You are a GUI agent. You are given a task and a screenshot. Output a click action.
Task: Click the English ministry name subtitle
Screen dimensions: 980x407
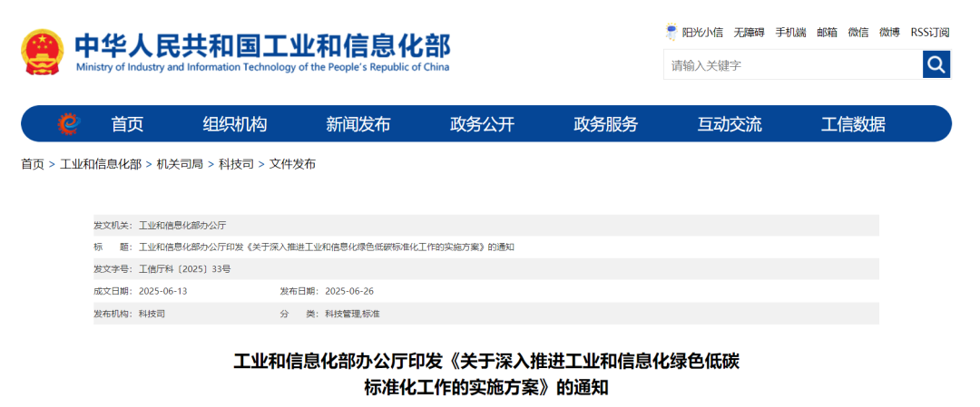pos(262,67)
